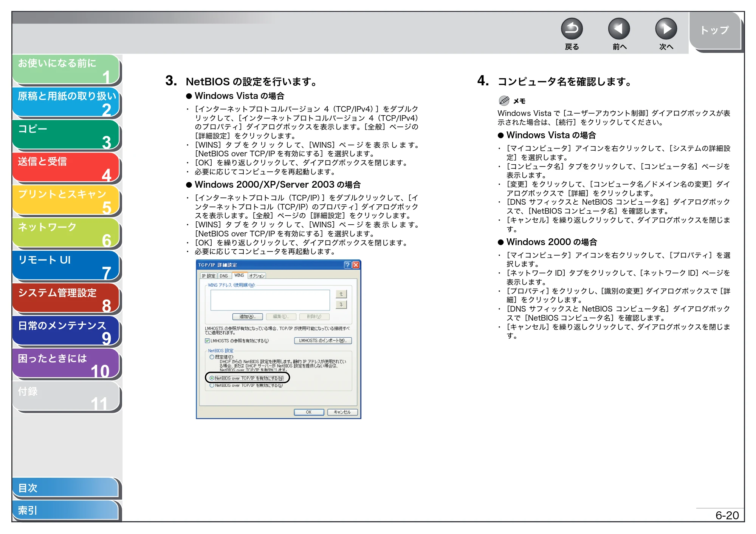
Task: Jump to chapter 10 困ったときには
Action: [66, 364]
